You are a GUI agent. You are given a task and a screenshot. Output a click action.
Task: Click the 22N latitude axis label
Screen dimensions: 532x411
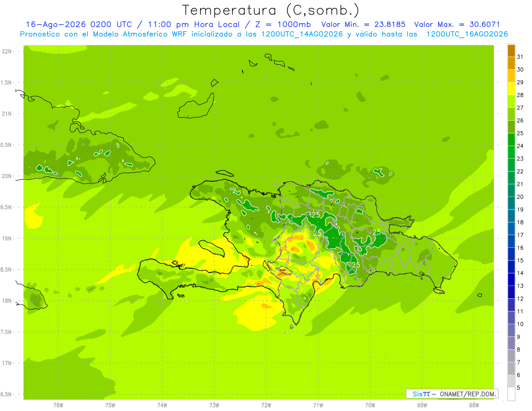click(7, 51)
